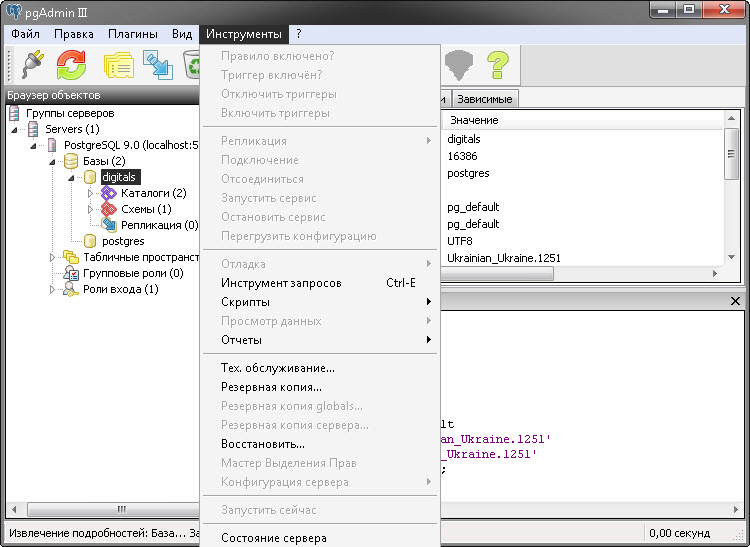Open the Файл menu
This screenshot has height=547, width=750.
pos(25,34)
